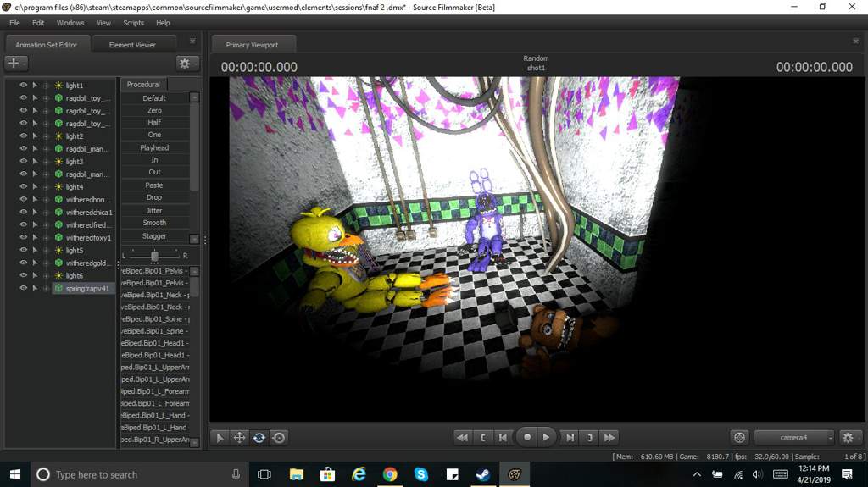The height and width of the screenshot is (487, 868).
Task: Start recording with the record button
Action: 527,437
